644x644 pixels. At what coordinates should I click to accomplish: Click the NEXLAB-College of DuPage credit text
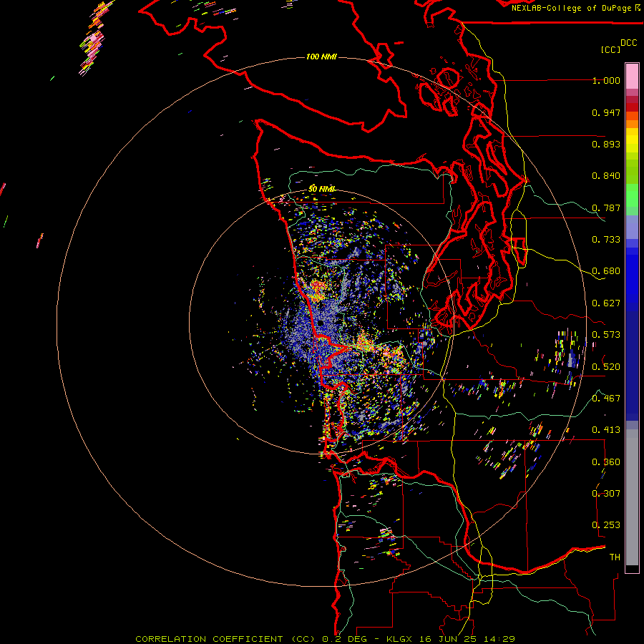pos(575,8)
